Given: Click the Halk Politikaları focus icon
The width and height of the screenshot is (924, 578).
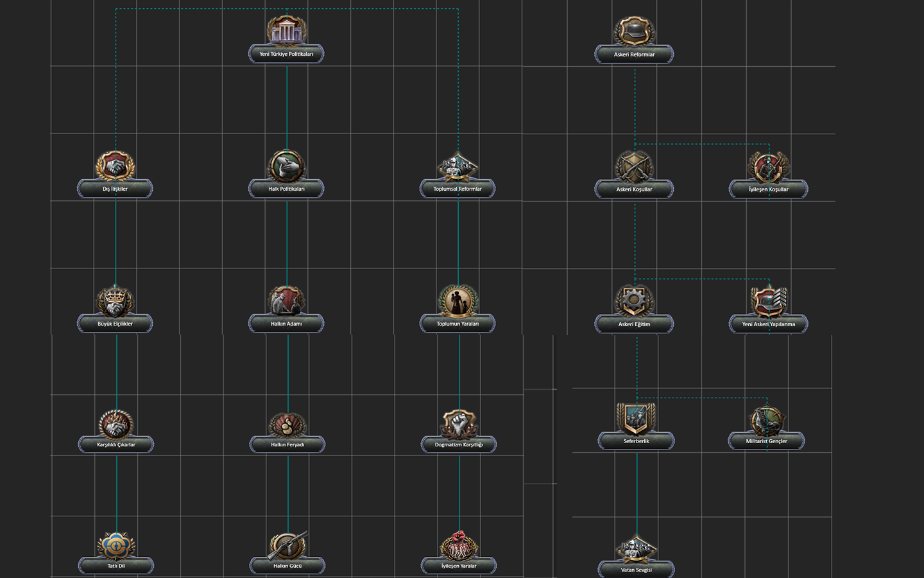Looking at the screenshot, I should tap(286, 165).
